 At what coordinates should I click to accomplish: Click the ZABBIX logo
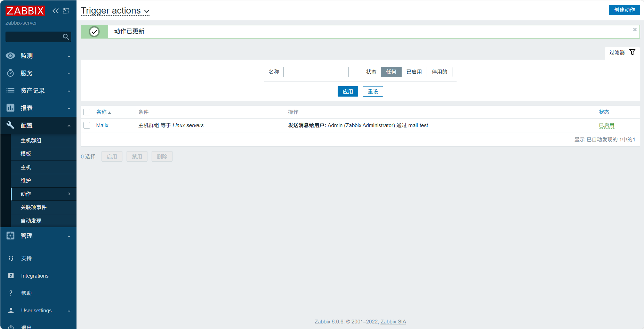25,11
